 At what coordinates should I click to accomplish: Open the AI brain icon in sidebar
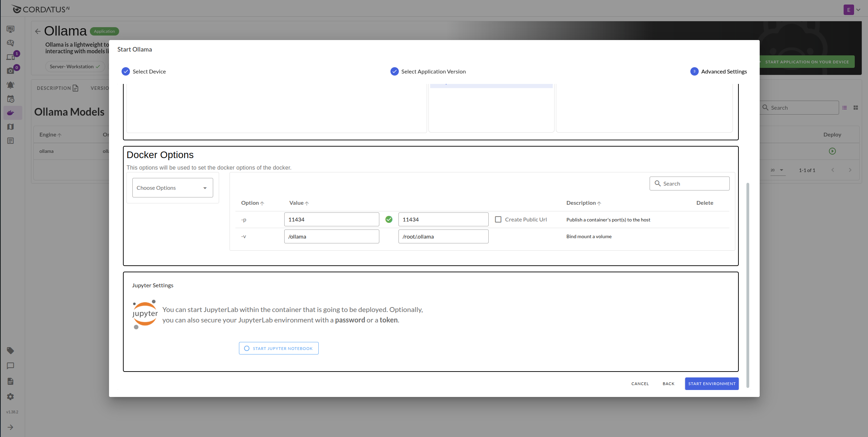(x=10, y=43)
